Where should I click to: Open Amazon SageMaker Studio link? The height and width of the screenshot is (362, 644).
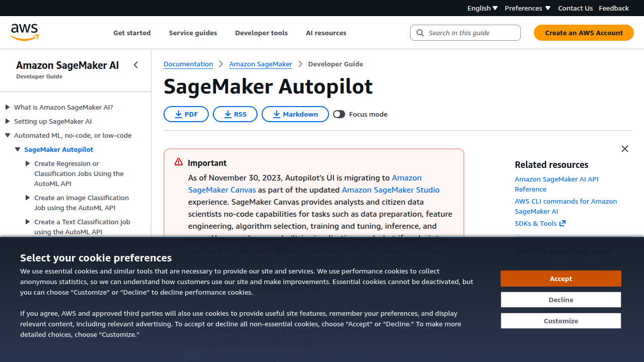pyautogui.click(x=390, y=190)
